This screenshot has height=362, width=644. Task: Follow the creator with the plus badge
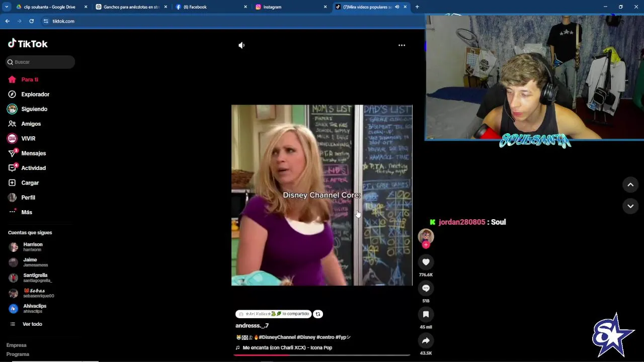point(426,245)
